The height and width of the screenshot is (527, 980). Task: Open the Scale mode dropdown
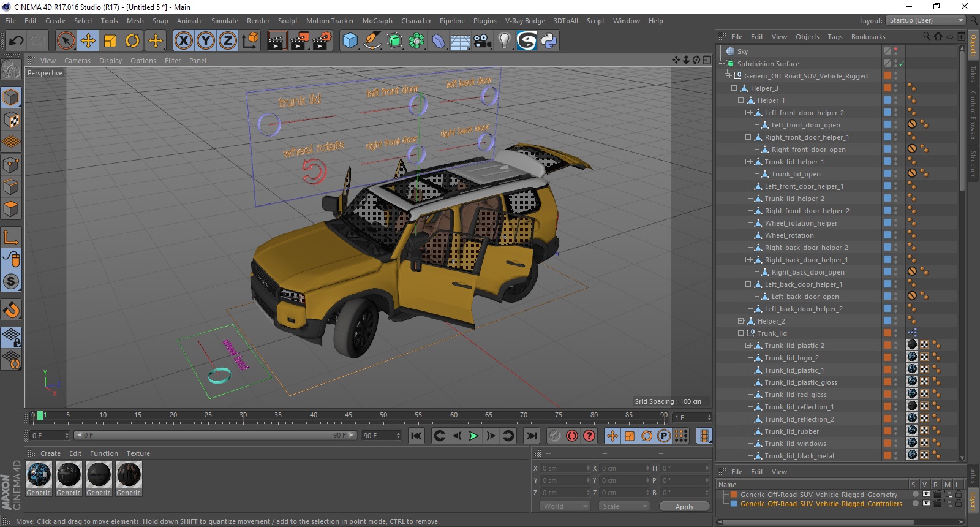click(624, 506)
